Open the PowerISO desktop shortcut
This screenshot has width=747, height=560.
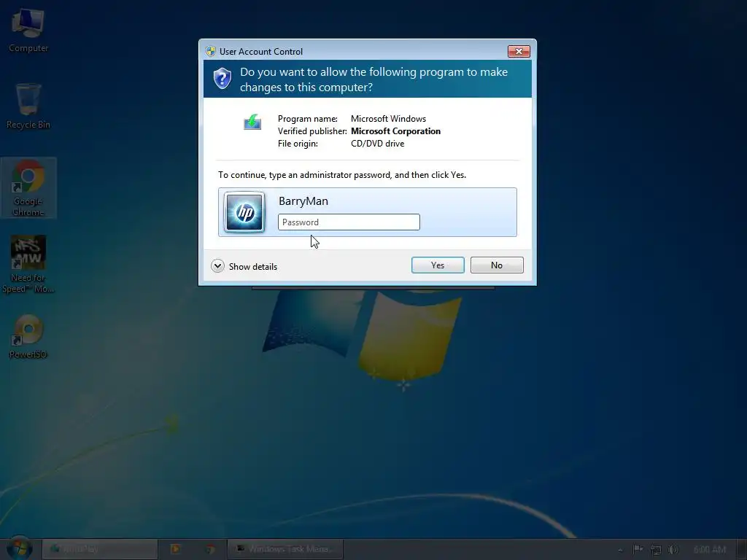[x=28, y=336]
